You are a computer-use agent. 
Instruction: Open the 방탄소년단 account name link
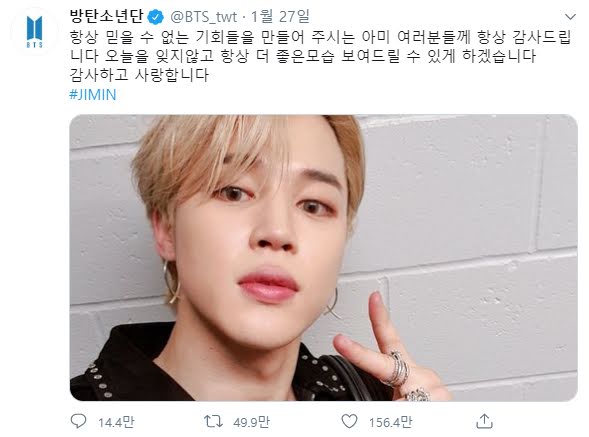coord(107,16)
